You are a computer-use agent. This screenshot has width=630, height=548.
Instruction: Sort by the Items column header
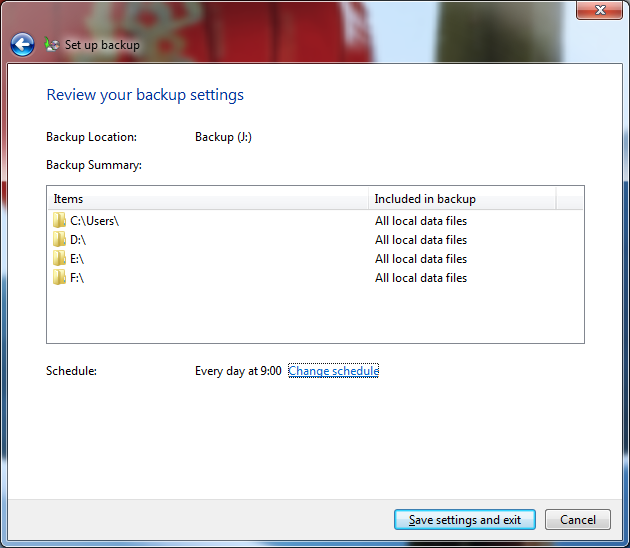pos(207,199)
